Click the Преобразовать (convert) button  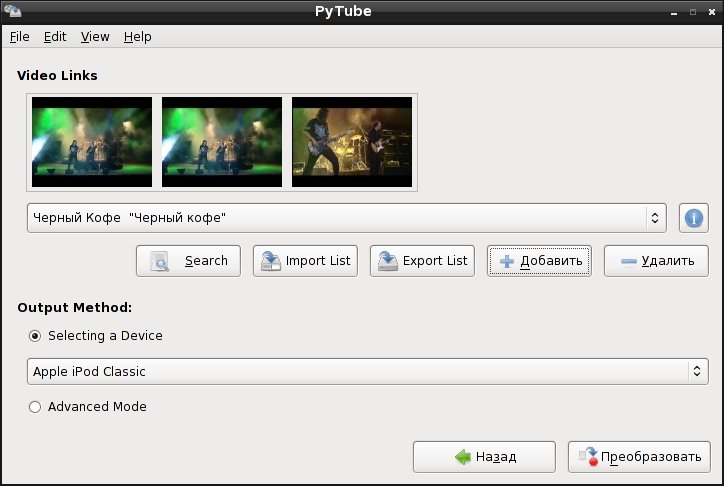click(639, 456)
